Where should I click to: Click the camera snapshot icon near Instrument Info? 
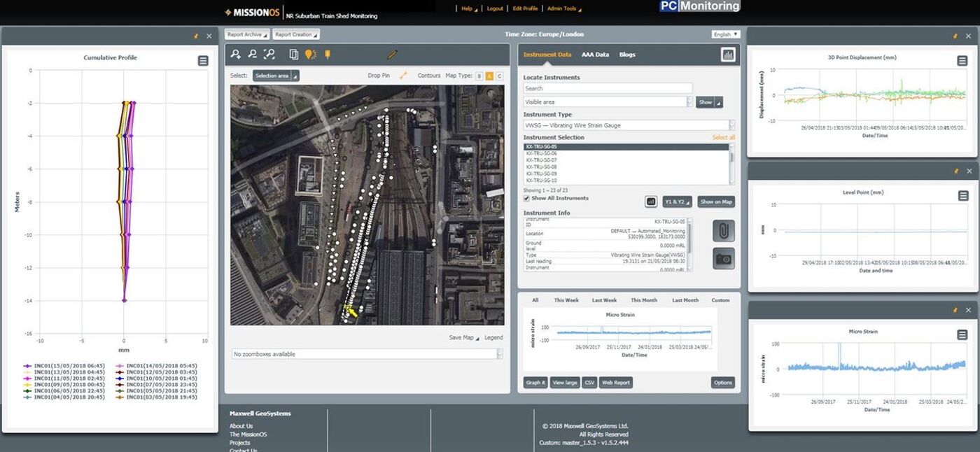point(723,258)
